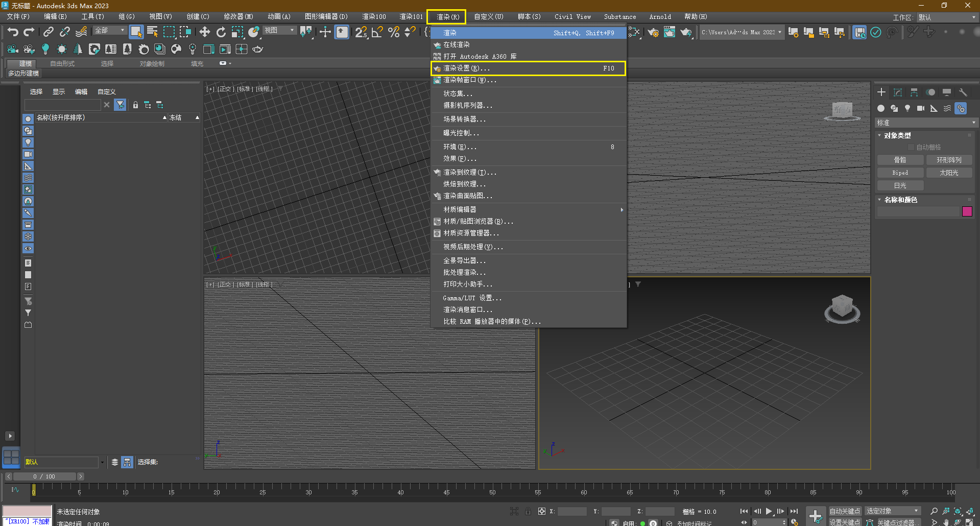Toggle 自动关键点 auto key mode
980x526 pixels.
click(845, 511)
